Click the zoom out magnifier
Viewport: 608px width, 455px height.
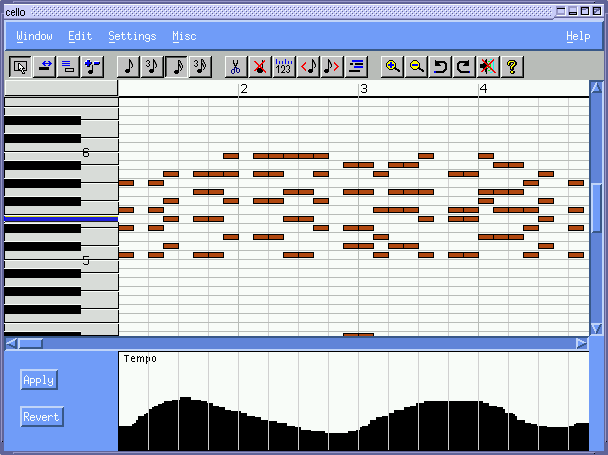[416, 67]
